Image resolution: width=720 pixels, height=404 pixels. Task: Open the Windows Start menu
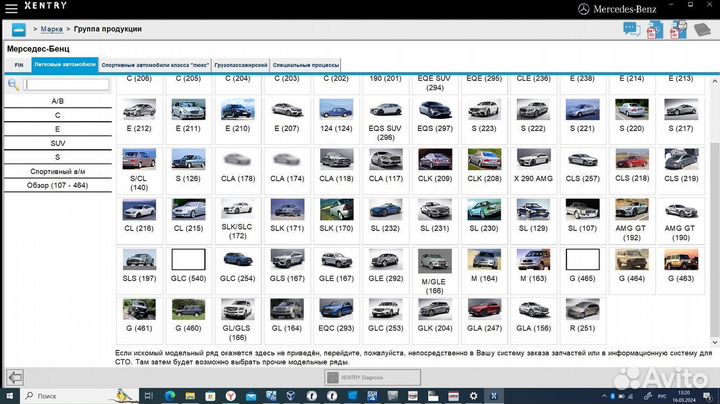[8, 396]
